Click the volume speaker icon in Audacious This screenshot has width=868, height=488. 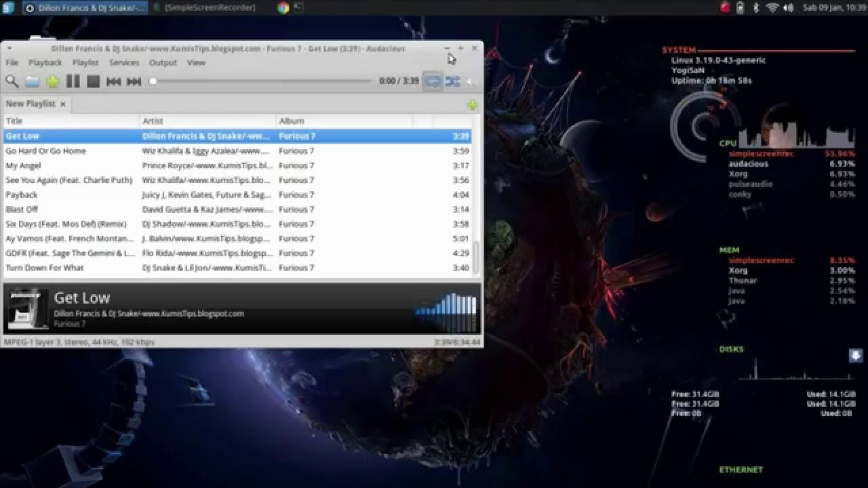click(x=473, y=81)
